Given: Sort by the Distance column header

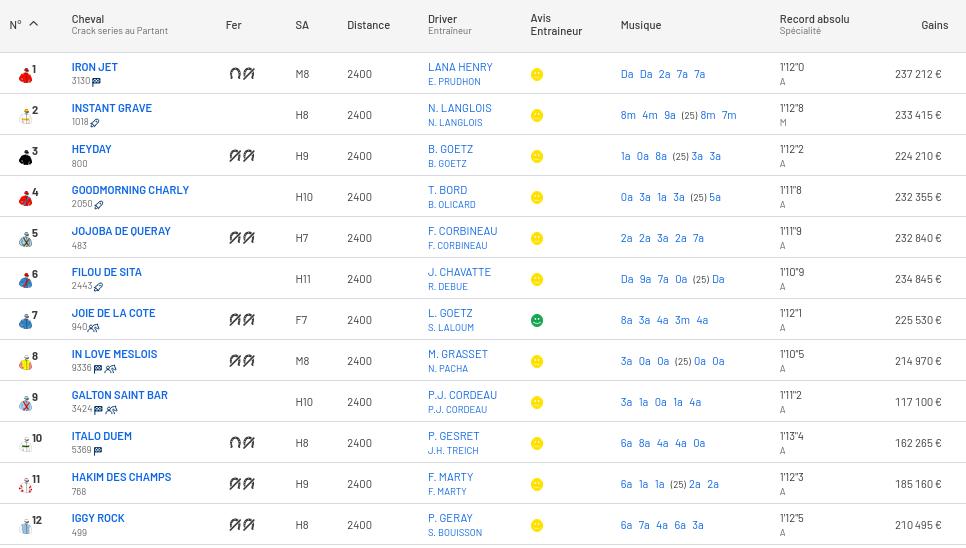Looking at the screenshot, I should click(368, 25).
